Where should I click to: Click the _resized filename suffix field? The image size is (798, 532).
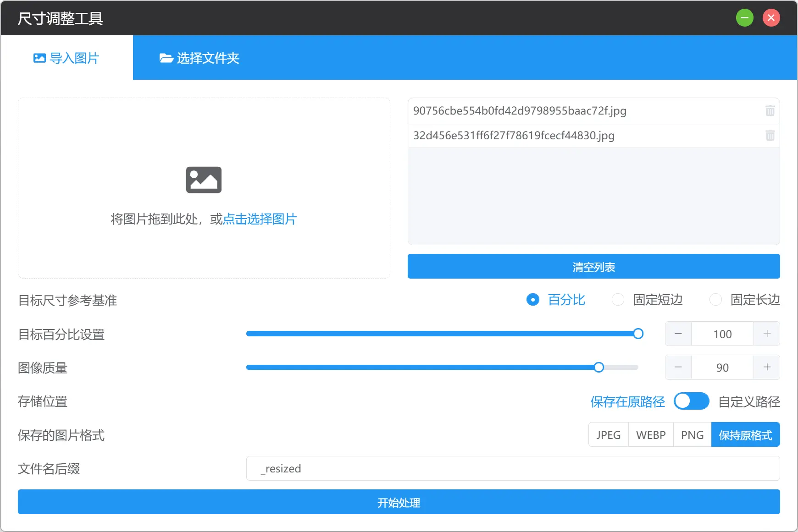click(513, 468)
